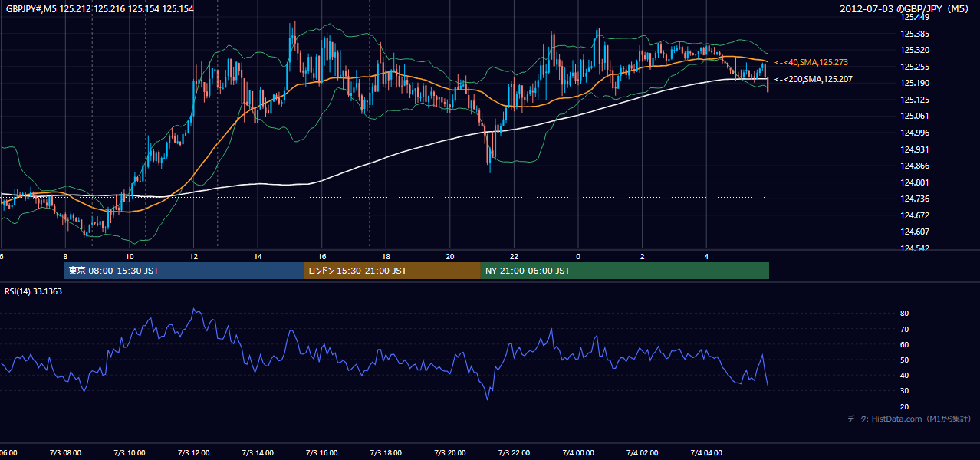Click price axis value 124.866

[x=915, y=166]
